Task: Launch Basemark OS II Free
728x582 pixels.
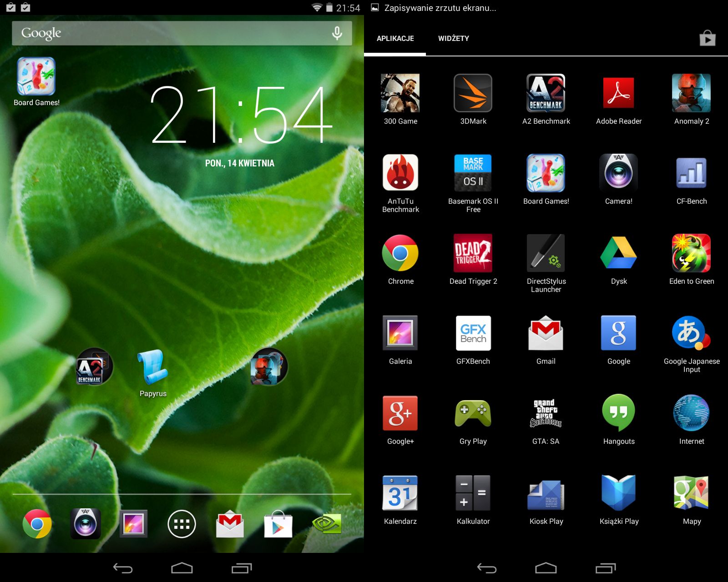Action: [473, 173]
